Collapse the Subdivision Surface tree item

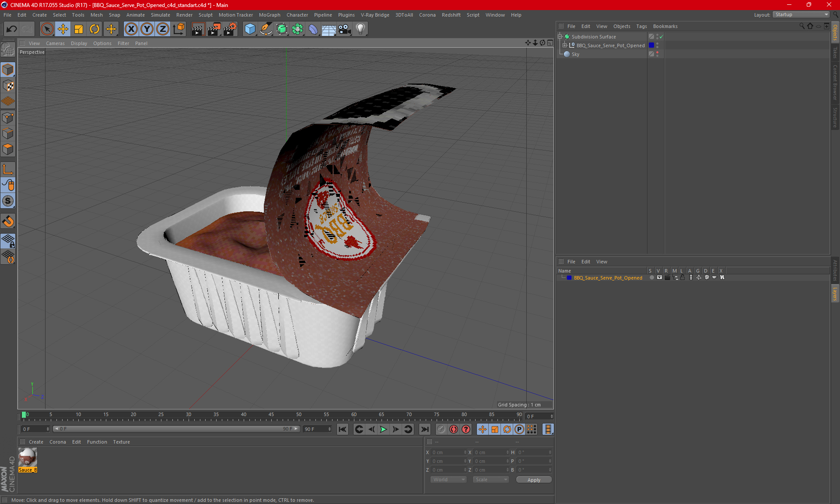tap(560, 37)
